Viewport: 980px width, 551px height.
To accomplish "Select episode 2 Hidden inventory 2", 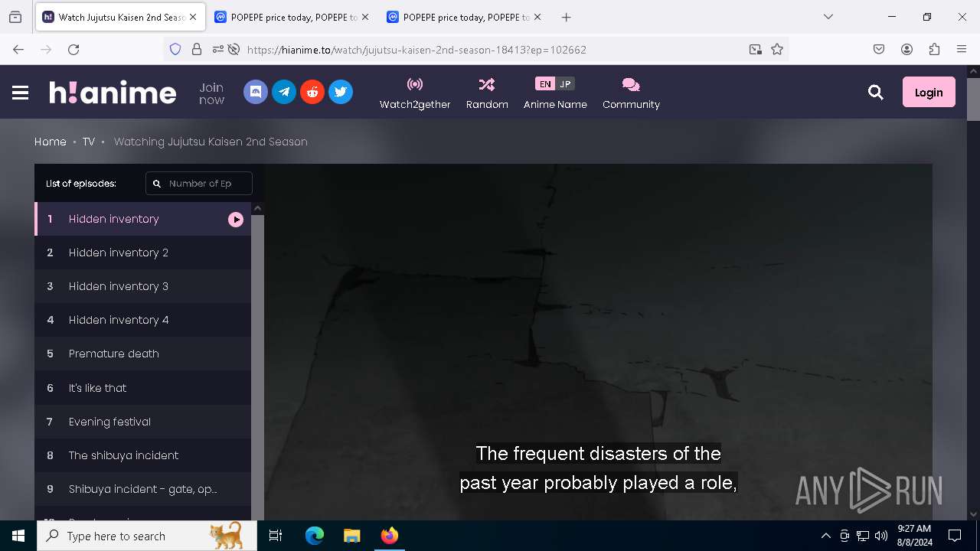I will (143, 253).
